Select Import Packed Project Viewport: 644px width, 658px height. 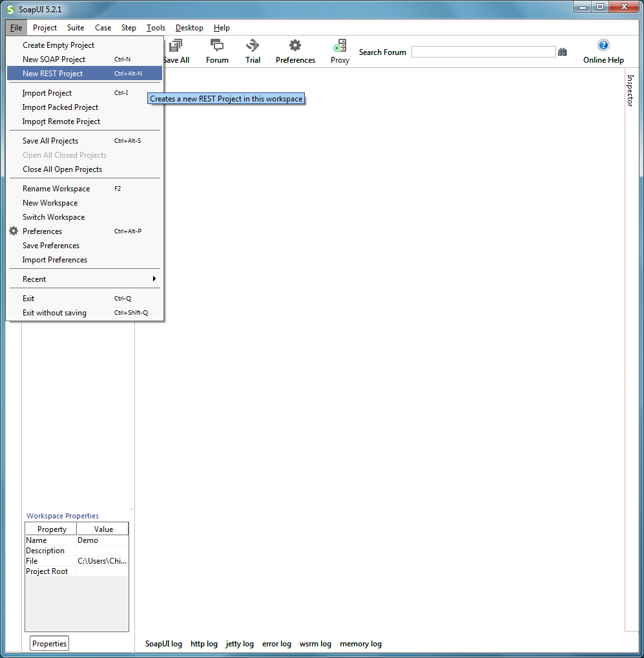[85, 107]
